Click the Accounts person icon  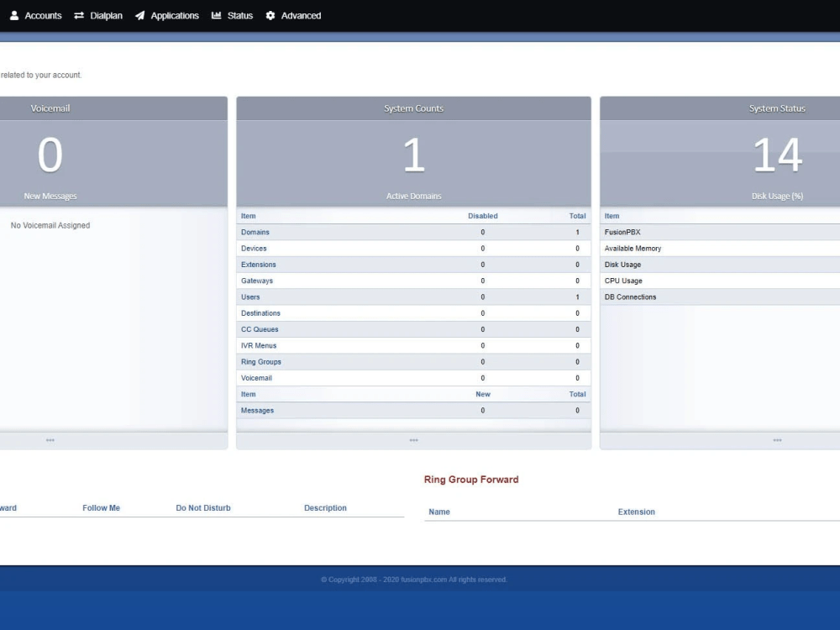pyautogui.click(x=14, y=15)
